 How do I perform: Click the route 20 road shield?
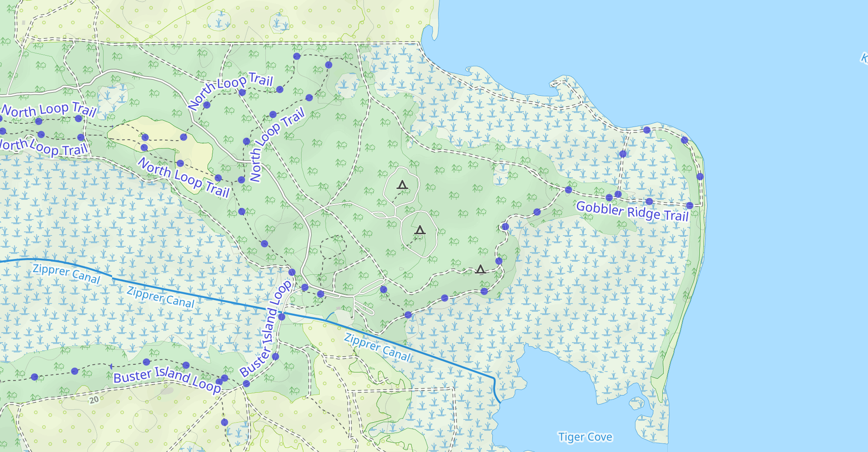94,400
